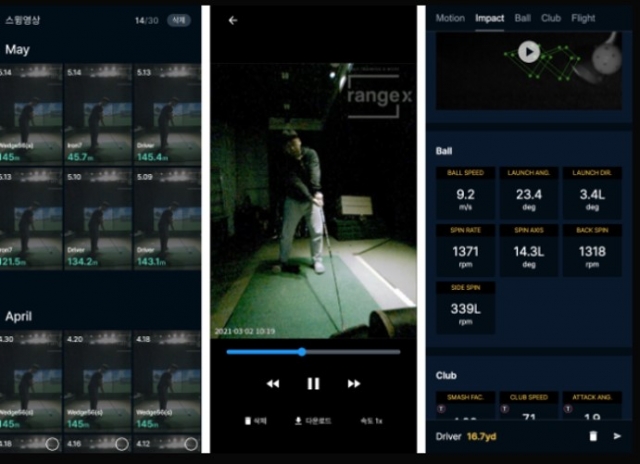Viewport: 640px width, 464px height.
Task: Click the 스윙영상 screen title
Action: click(22, 20)
